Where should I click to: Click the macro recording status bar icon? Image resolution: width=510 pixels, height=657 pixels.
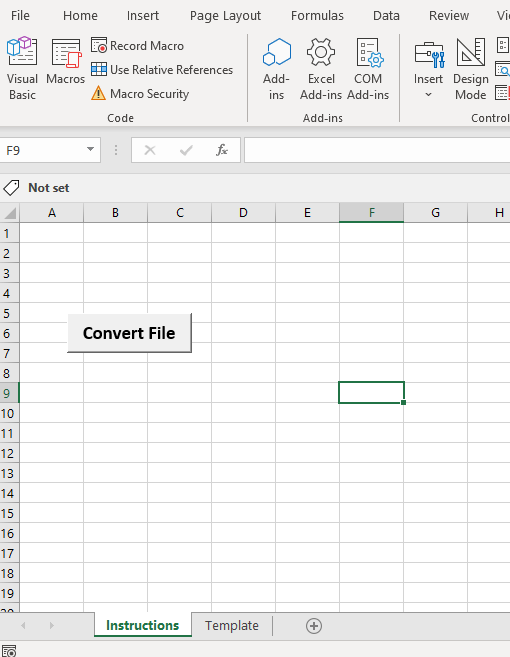9,651
